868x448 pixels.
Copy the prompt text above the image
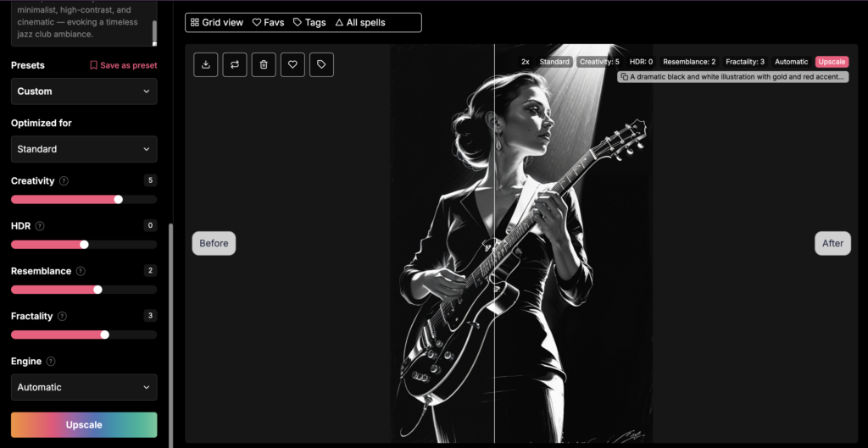(x=733, y=76)
